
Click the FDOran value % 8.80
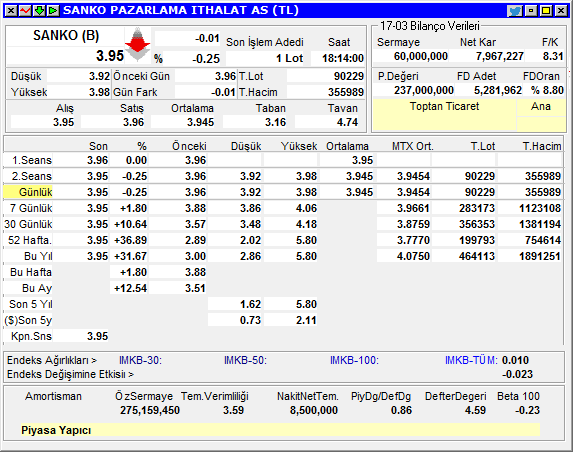coord(547,90)
